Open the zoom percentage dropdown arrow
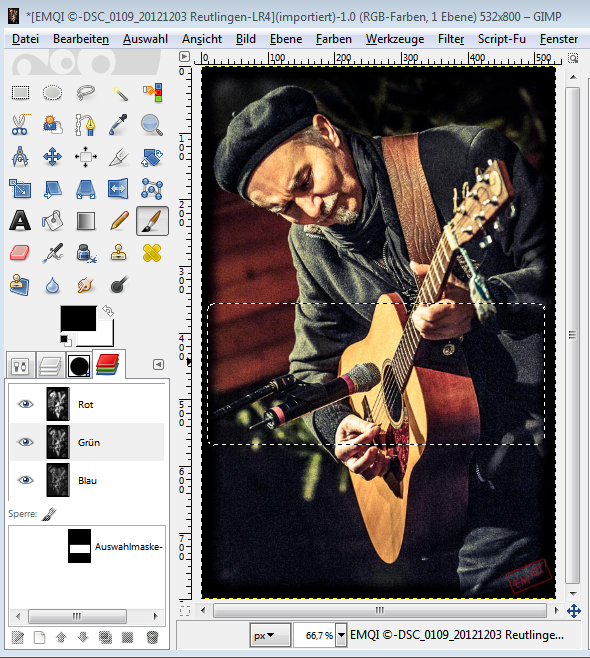The image size is (590, 658). click(342, 635)
